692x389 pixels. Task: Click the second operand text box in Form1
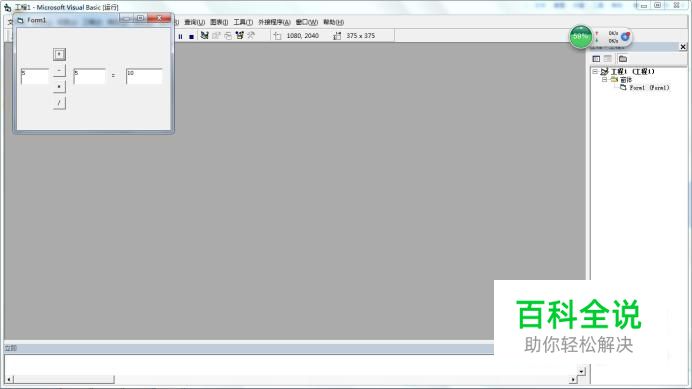point(90,76)
